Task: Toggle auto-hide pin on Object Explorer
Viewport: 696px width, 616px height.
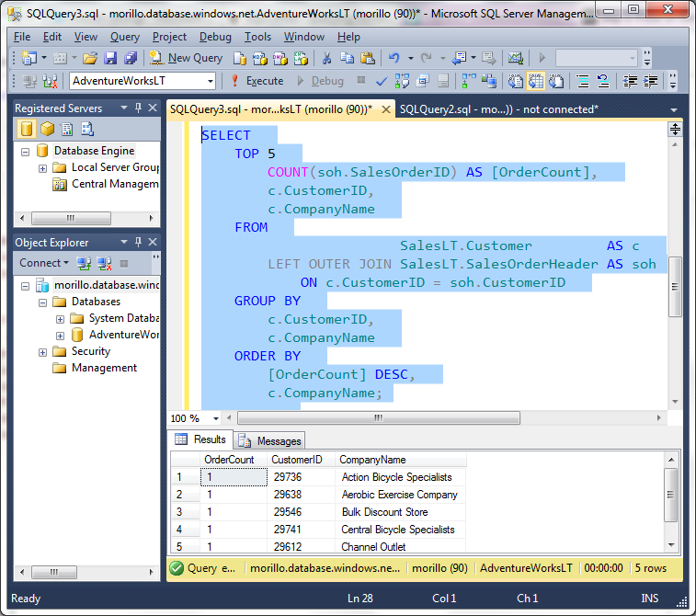Action: click(139, 243)
